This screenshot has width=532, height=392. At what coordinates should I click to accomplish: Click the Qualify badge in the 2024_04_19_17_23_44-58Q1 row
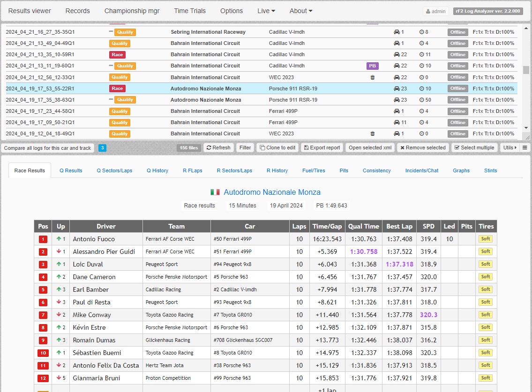tap(120, 111)
